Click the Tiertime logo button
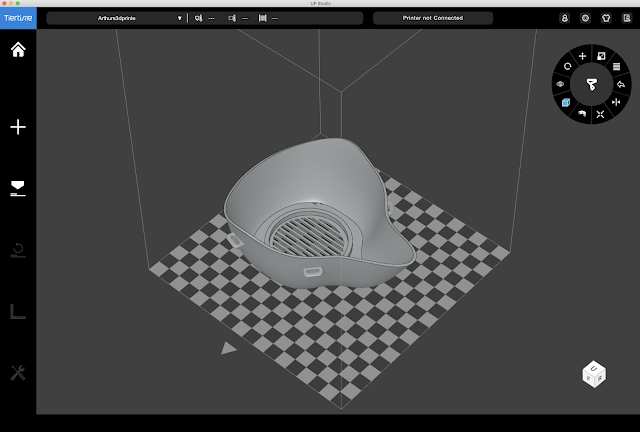 [18, 17]
